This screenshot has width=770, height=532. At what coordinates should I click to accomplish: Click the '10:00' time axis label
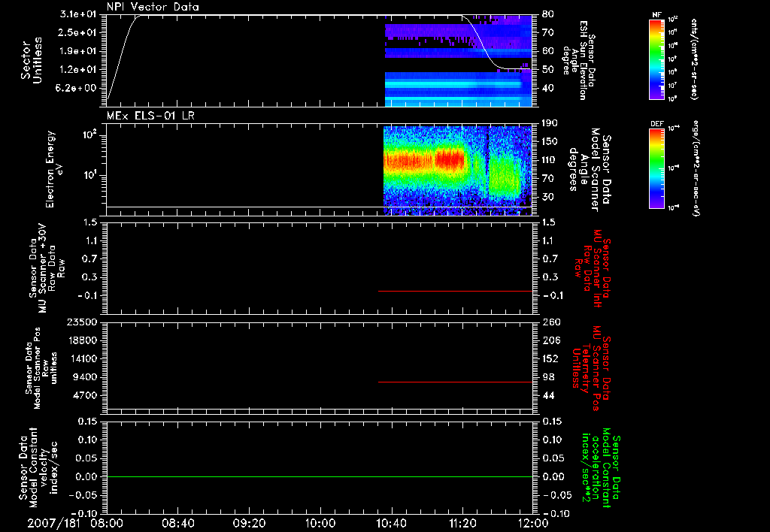coord(320,523)
